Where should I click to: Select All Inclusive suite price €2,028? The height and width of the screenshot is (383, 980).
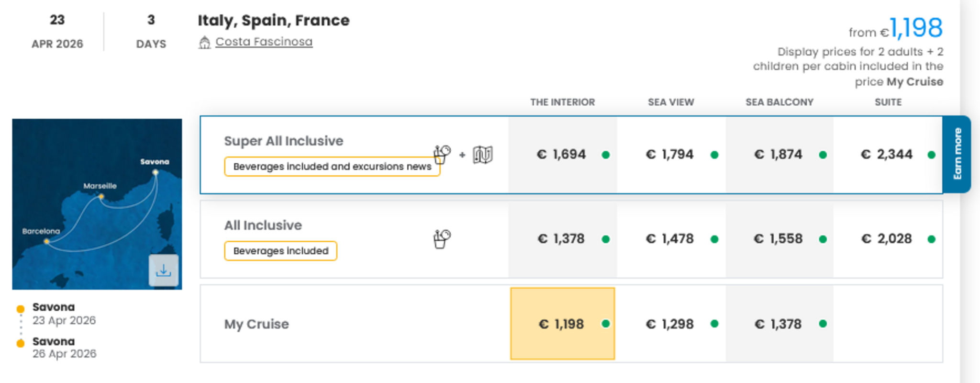[888, 239]
